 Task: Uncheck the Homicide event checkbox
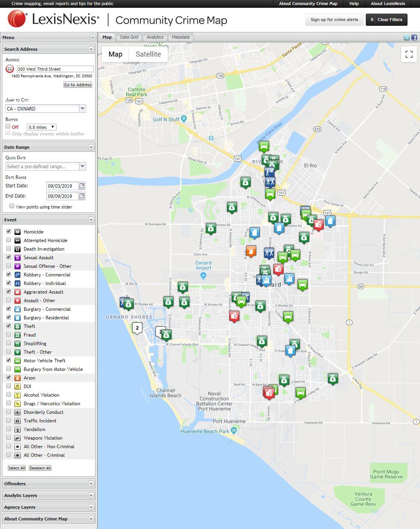(9, 231)
